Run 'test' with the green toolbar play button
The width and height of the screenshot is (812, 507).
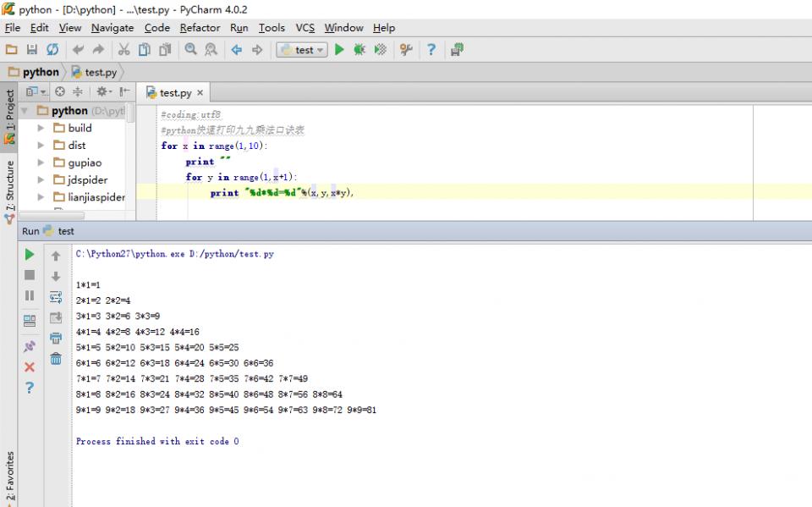[x=339, y=50]
